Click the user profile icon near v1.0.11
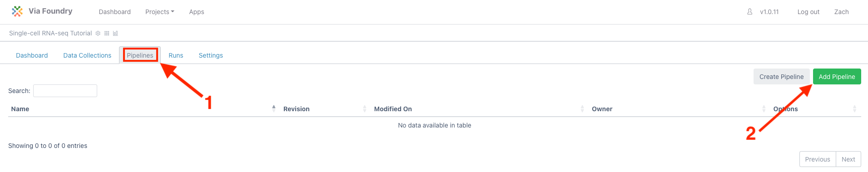The width and height of the screenshot is (868, 172). [750, 12]
